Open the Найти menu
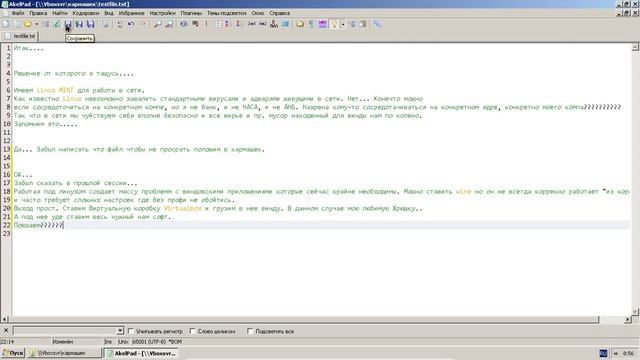Image resolution: width=640 pixels, height=360 pixels. click(x=60, y=13)
